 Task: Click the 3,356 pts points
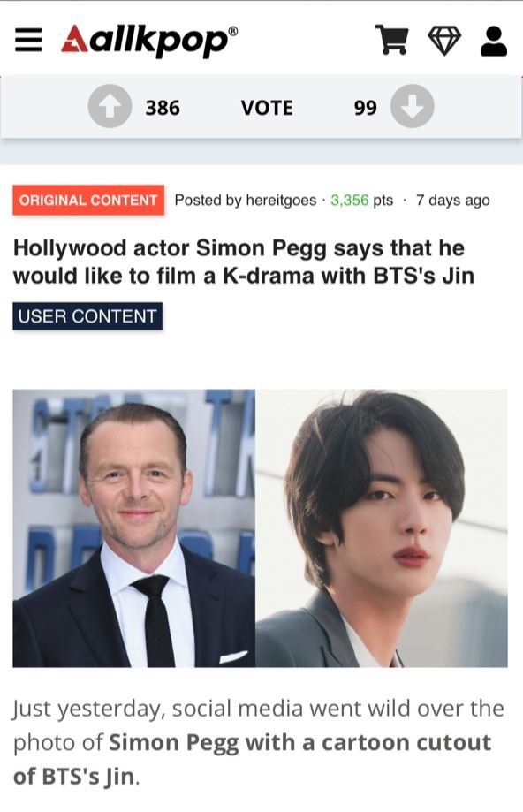pos(362,200)
